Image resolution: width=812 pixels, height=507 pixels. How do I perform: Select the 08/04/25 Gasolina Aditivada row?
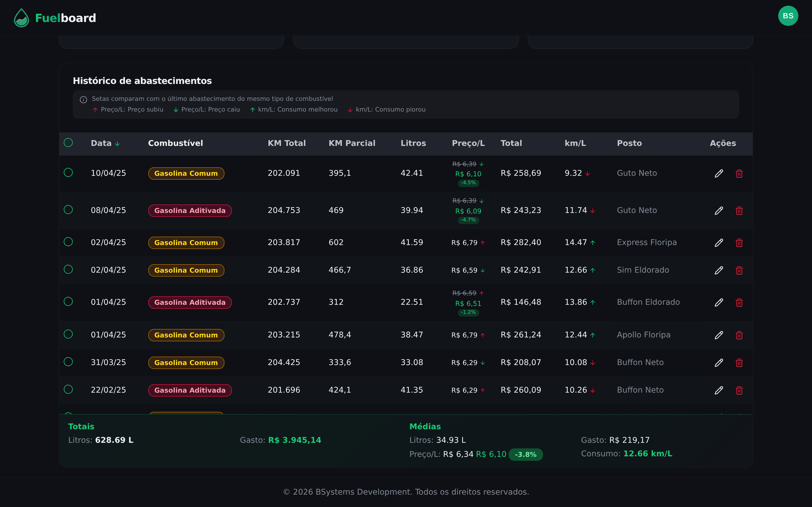coord(68,210)
